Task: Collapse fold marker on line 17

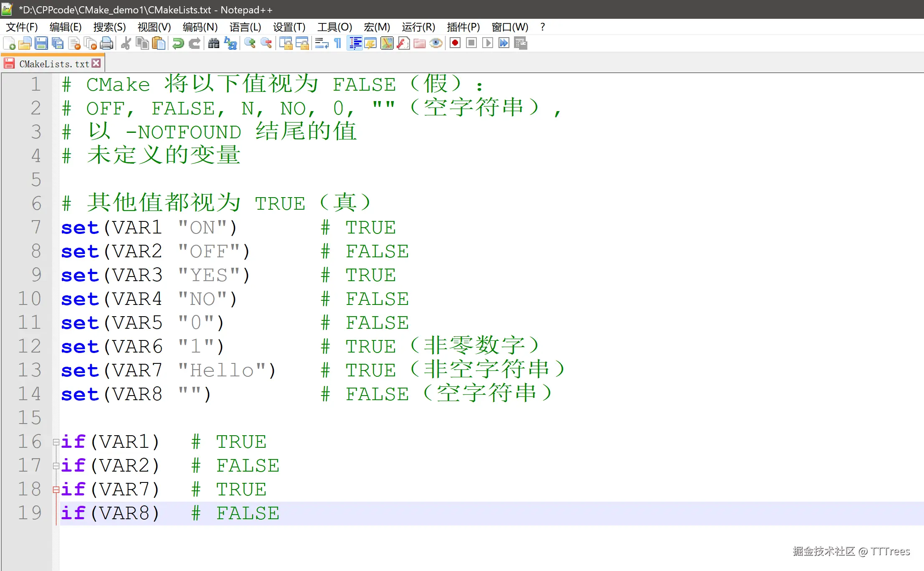Action: tap(56, 466)
